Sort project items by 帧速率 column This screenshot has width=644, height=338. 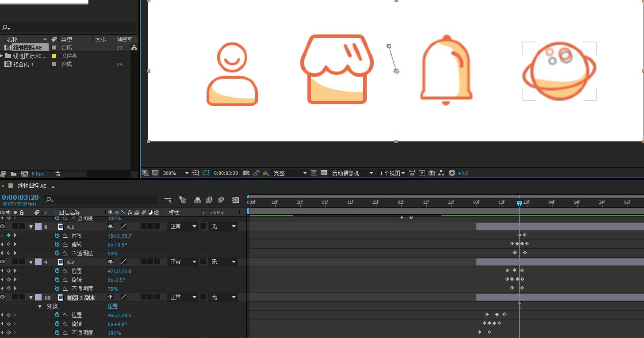(125, 39)
